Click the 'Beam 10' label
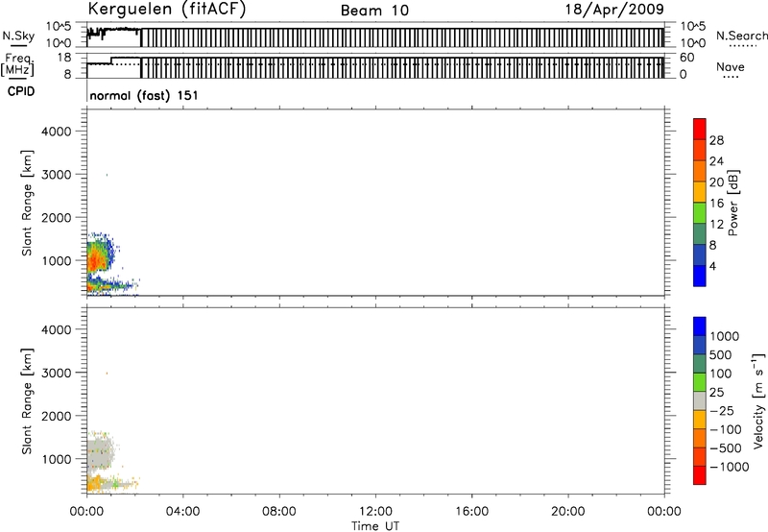 (x=374, y=11)
